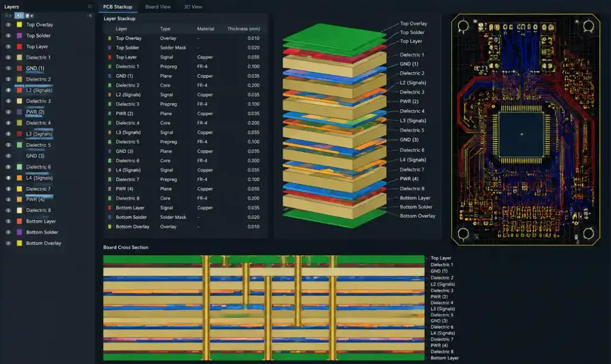The image size is (611, 364).
Task: Toggle visibility of L2 (Signals) layer
Action: (8, 90)
